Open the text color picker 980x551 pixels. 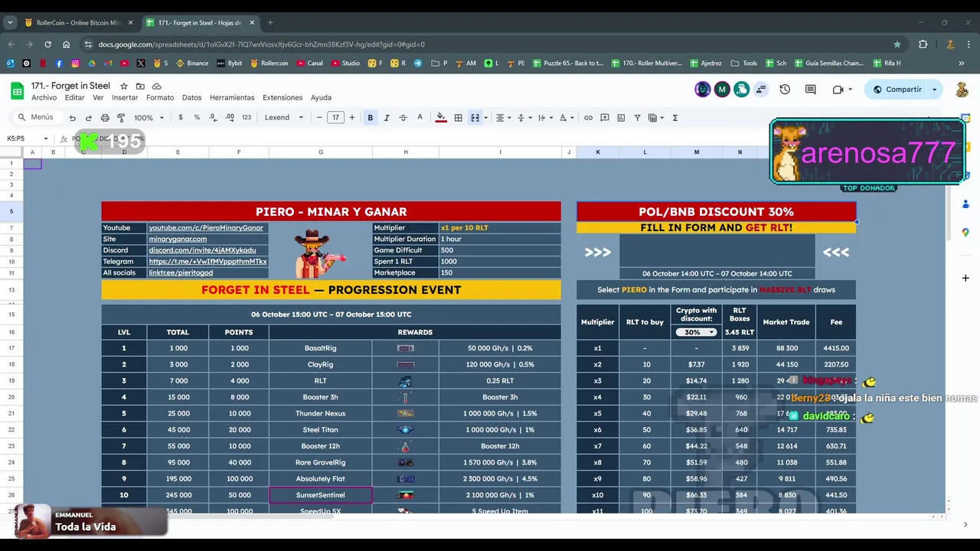[x=420, y=118]
